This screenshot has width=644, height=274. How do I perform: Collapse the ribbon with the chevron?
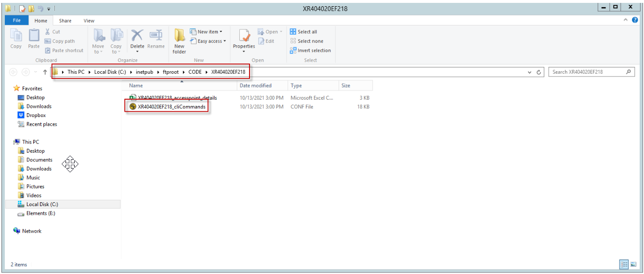(x=626, y=20)
